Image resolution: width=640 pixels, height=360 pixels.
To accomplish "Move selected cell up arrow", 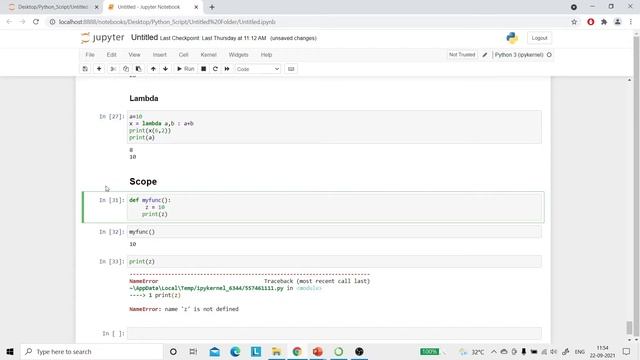I will [153, 69].
